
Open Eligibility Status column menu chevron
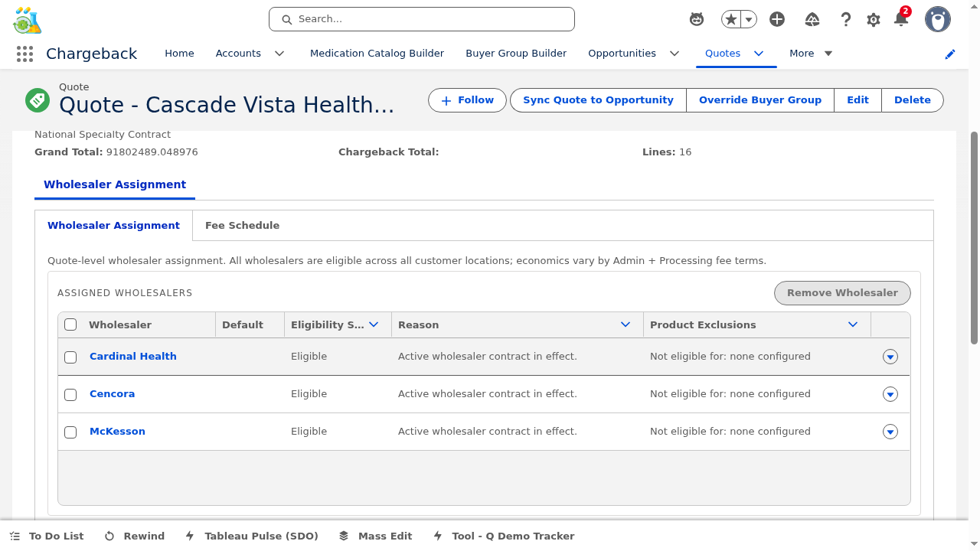pos(374,324)
